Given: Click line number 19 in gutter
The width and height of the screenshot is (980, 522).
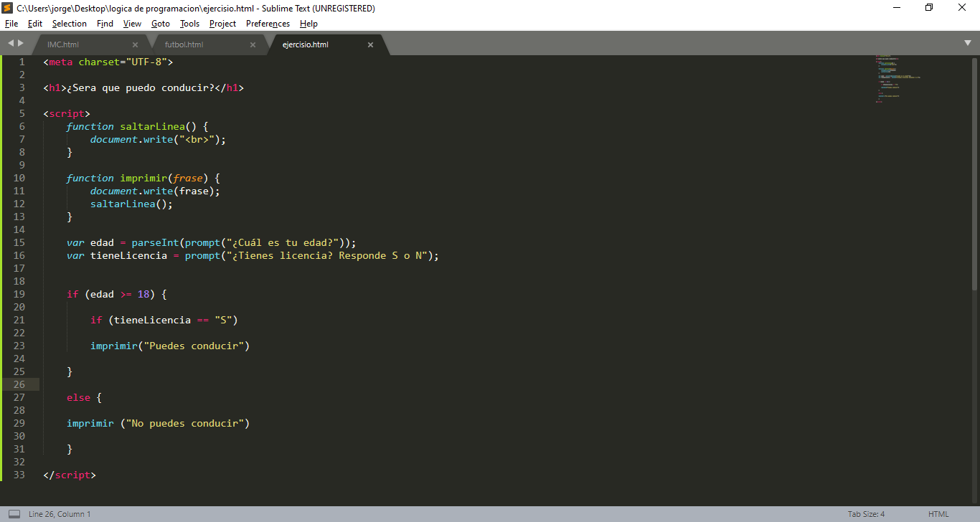Looking at the screenshot, I should click(19, 294).
